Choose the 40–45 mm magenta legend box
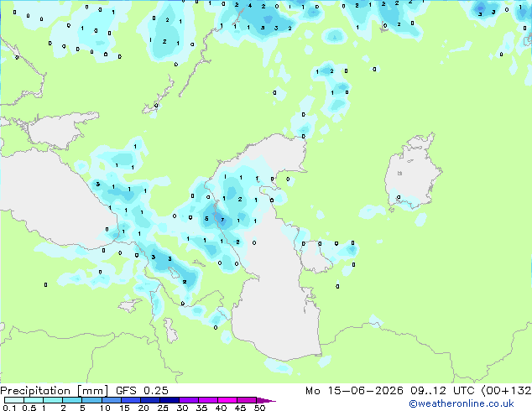The image size is (532, 411). 227,400
